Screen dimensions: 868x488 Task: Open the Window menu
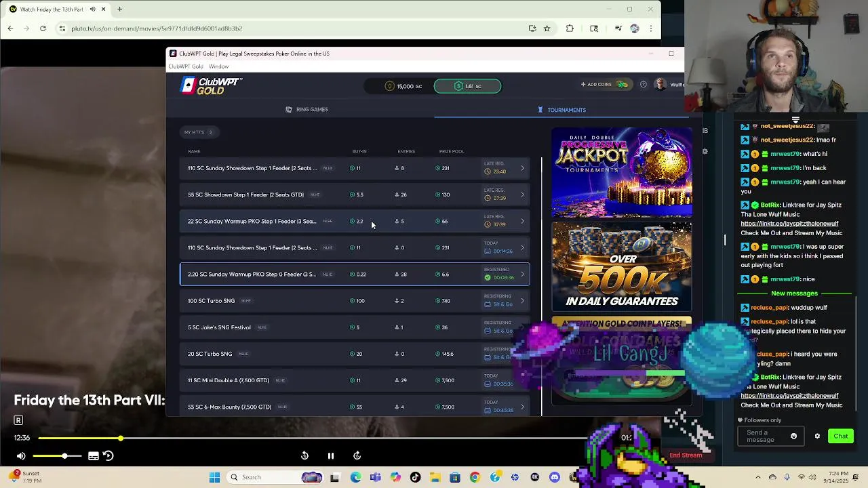[x=218, y=66]
